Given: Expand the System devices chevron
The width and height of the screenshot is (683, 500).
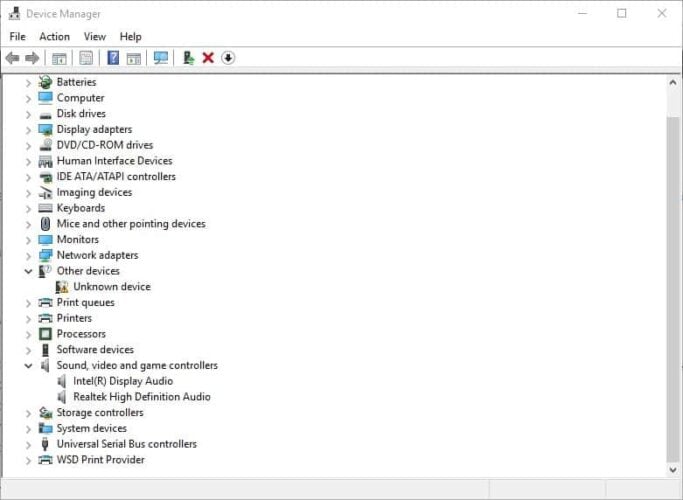Looking at the screenshot, I should (x=28, y=429).
